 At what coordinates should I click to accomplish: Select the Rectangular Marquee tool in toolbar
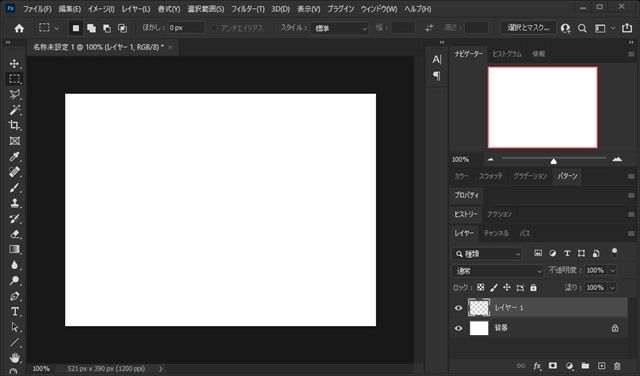click(14, 79)
